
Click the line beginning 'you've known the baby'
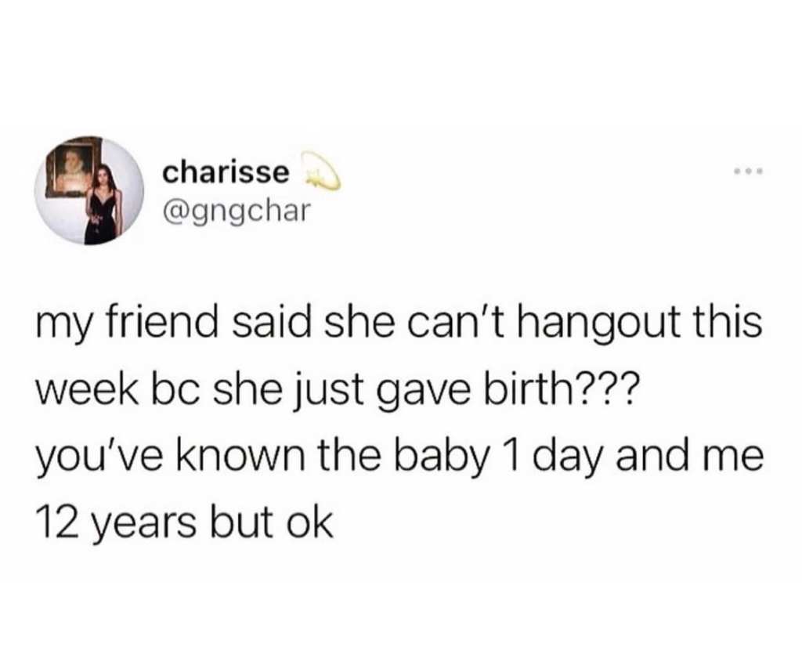(x=399, y=457)
